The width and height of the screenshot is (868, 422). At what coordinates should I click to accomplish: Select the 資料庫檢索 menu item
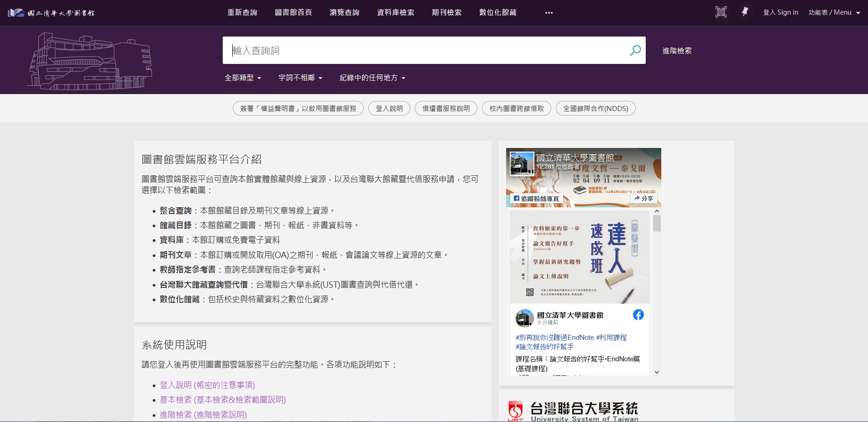[x=395, y=12]
